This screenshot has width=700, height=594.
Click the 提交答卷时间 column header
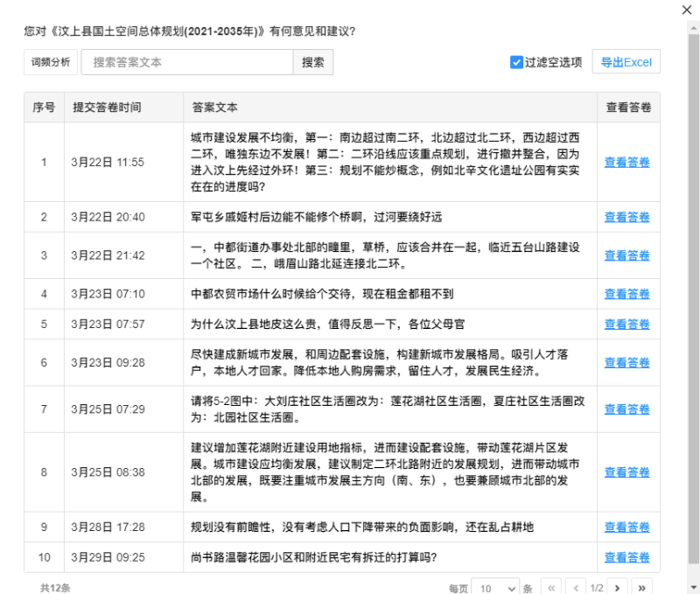107,108
